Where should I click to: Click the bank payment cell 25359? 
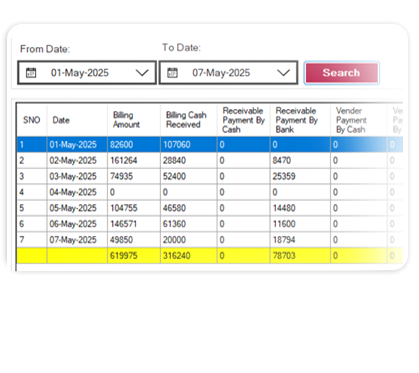point(300,176)
